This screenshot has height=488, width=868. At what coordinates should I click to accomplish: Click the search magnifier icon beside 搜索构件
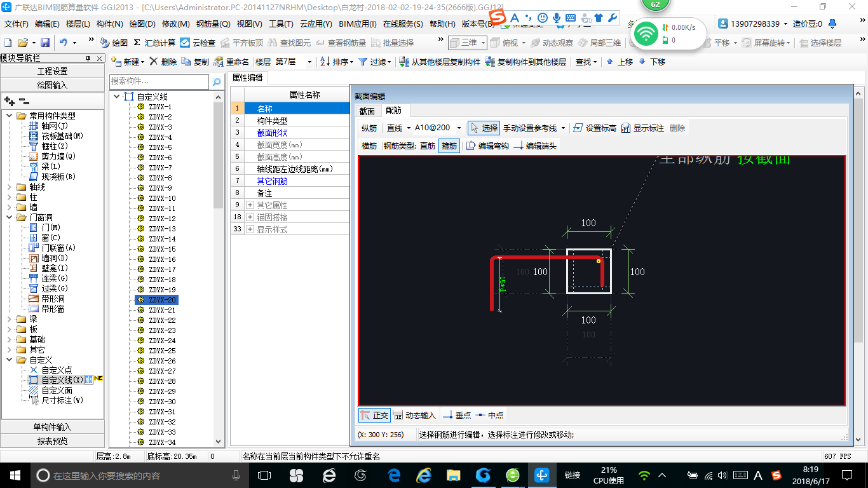217,81
